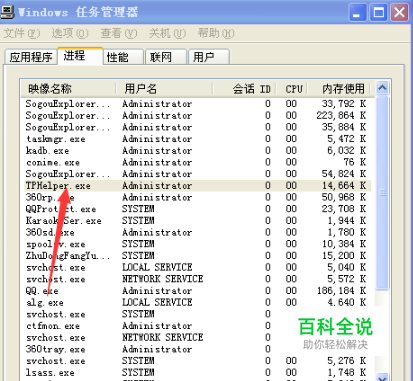Open the 关机(U) menu
413x381 pixels.
click(x=167, y=33)
